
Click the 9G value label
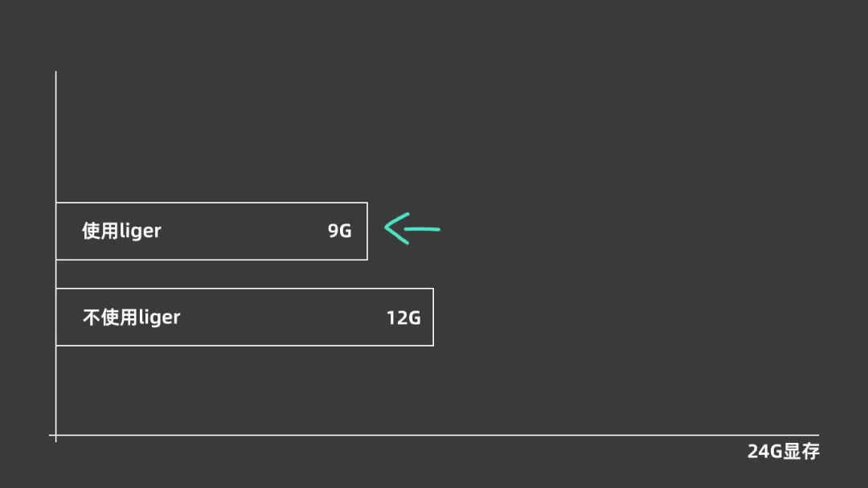click(x=339, y=231)
